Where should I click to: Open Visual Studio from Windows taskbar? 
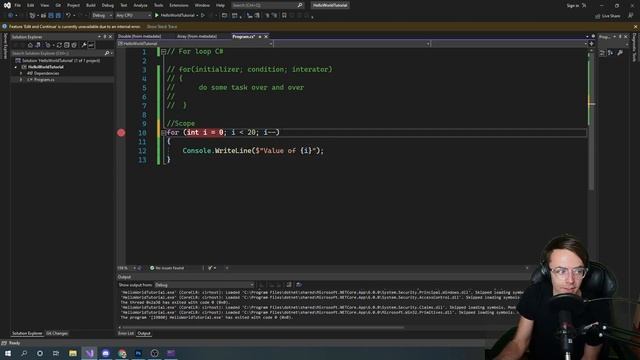(x=89, y=353)
